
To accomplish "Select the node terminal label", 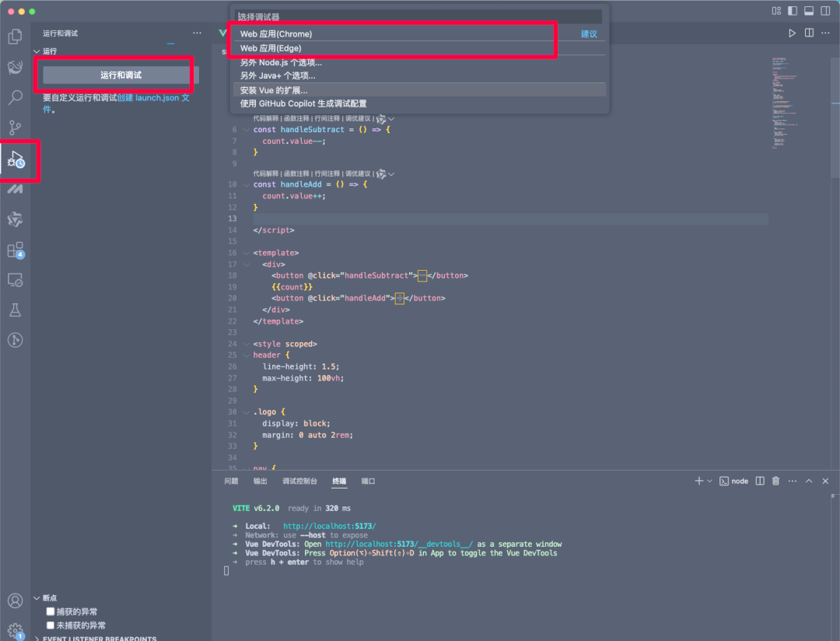I will pyautogui.click(x=734, y=481).
